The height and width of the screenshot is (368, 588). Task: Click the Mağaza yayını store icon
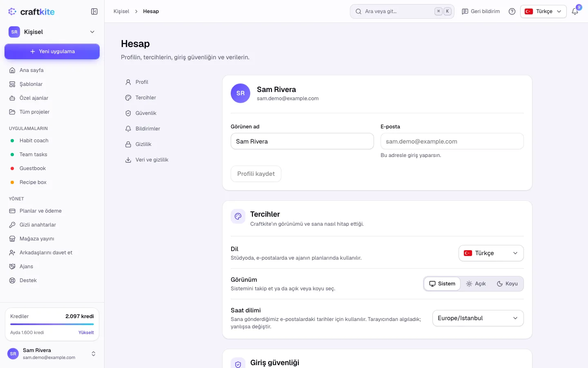coord(12,239)
